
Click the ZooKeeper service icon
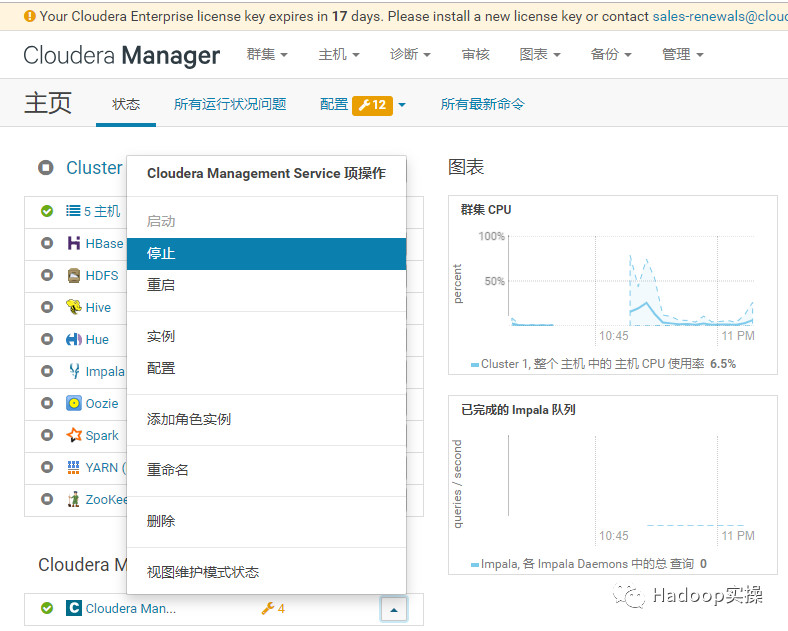[x=74, y=499]
